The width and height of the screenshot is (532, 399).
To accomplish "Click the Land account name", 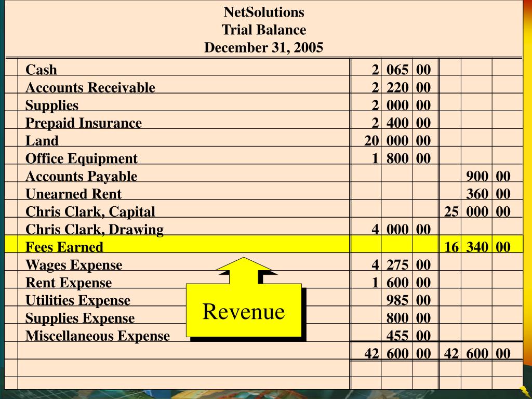I will (x=42, y=141).
